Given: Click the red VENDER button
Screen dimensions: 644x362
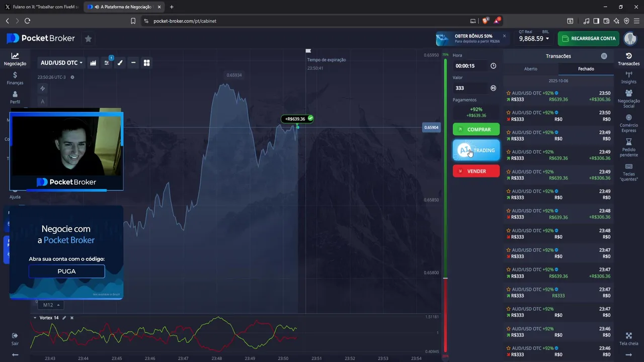Looking at the screenshot, I should 476,171.
